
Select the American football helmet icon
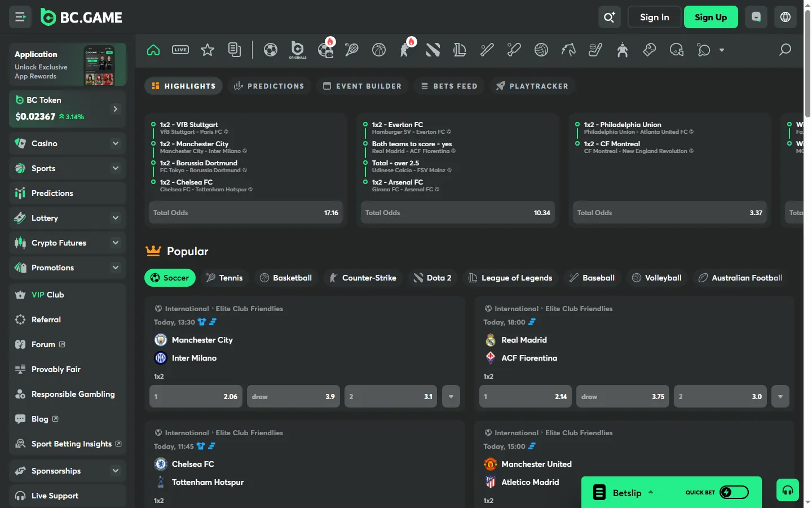[677, 50]
